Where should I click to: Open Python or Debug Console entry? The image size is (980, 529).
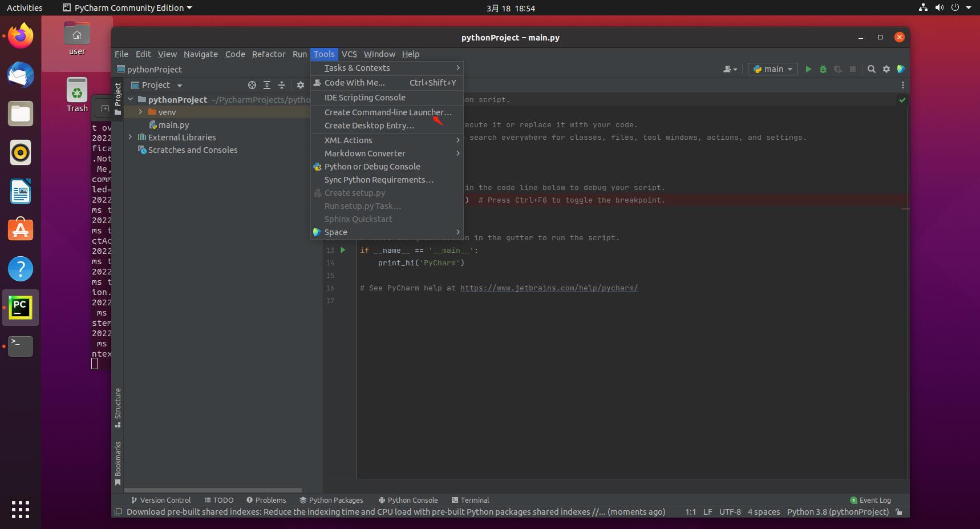(387, 167)
